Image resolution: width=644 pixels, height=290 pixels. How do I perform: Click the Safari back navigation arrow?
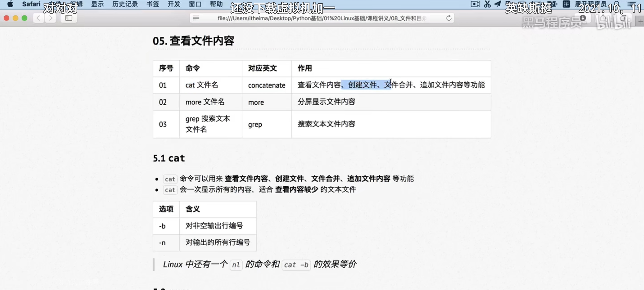pyautogui.click(x=38, y=18)
